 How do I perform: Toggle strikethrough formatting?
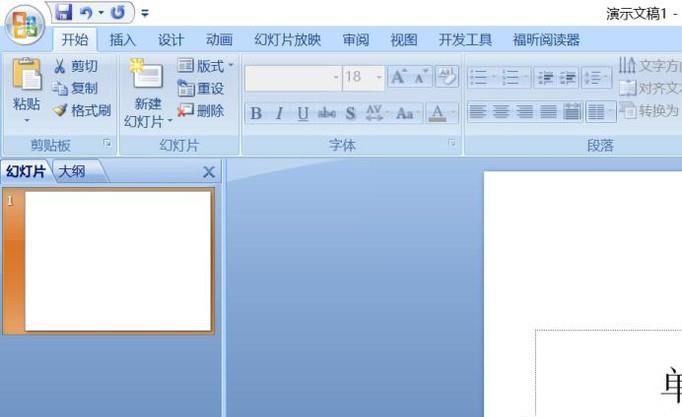pos(327,113)
